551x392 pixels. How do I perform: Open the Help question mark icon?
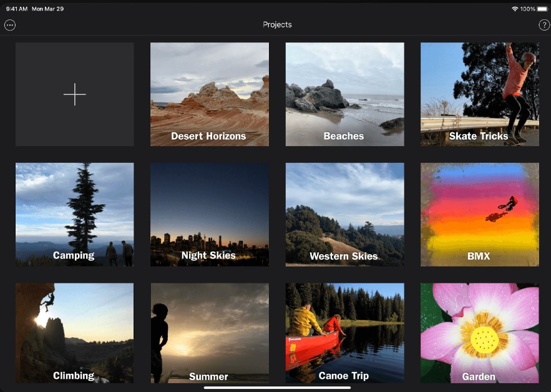544,25
